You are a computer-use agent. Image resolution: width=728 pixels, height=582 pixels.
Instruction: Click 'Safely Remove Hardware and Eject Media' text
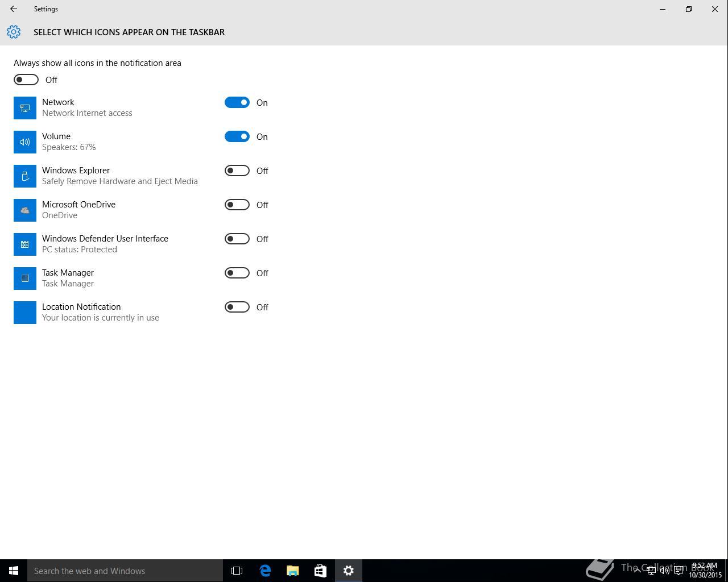pyautogui.click(x=120, y=181)
